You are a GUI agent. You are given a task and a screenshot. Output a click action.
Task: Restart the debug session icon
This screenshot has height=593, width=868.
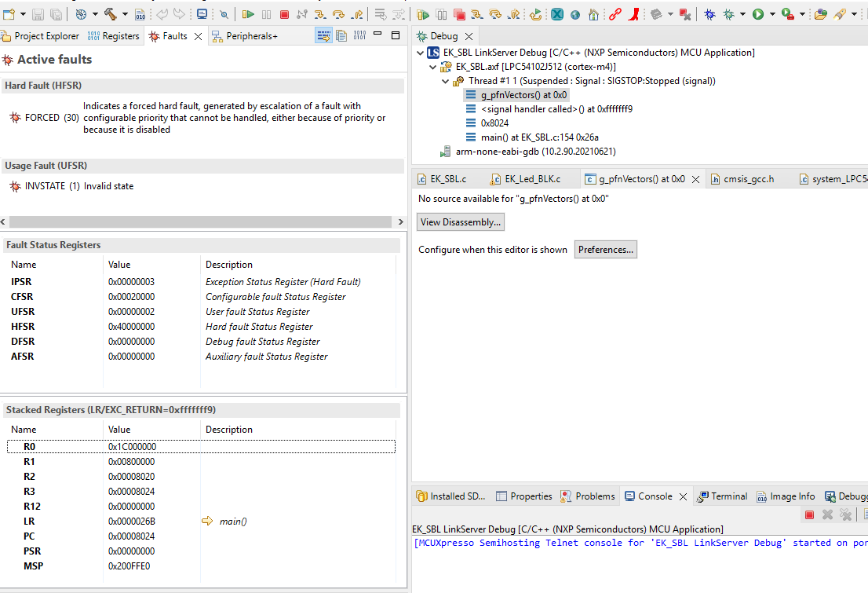534,13
